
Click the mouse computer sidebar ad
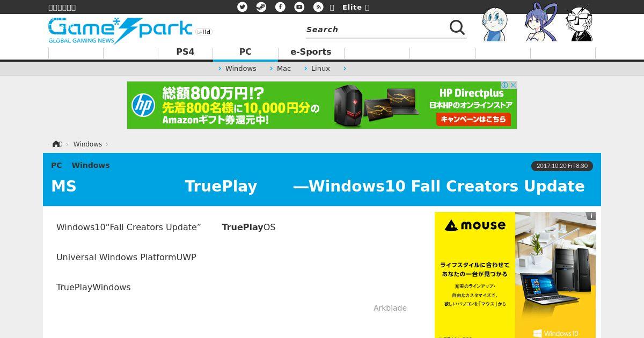515,275
